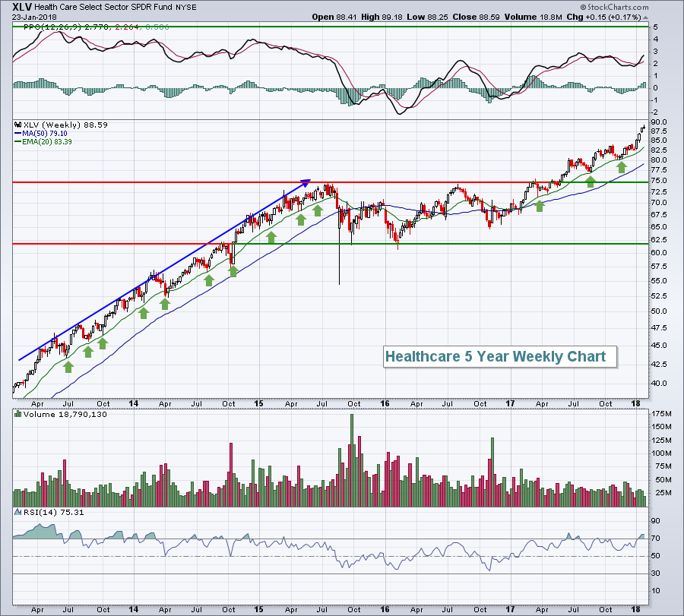This screenshot has height=616, width=684.
Task: Click the 5 level on the PPO axis
Action: tap(656, 27)
